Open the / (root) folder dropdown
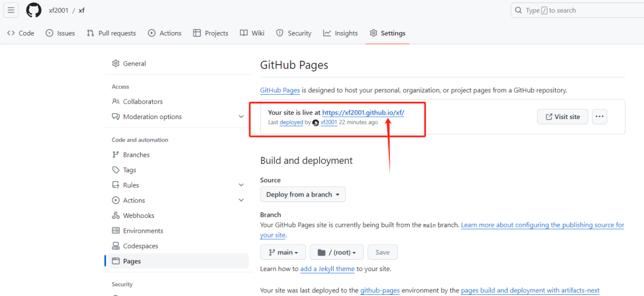Image resolution: width=644 pixels, height=296 pixels. 336,253
